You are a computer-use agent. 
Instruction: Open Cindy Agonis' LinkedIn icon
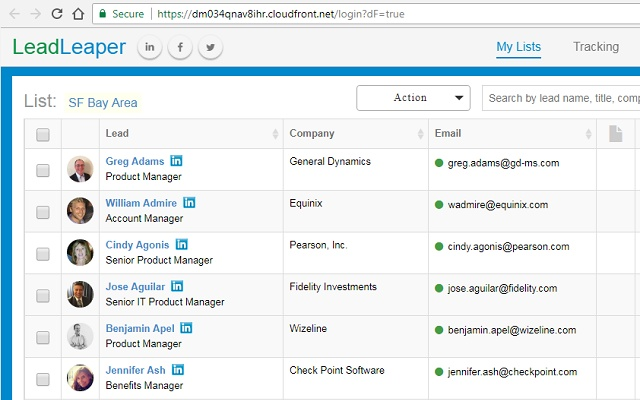(x=182, y=244)
